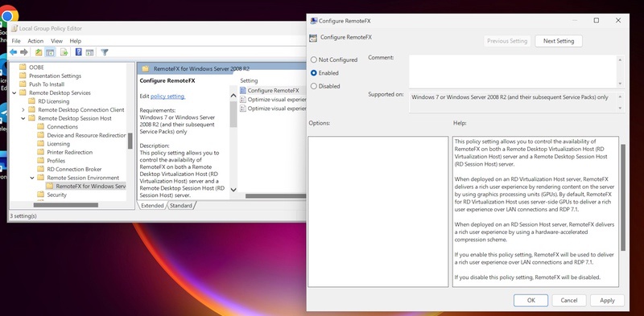This screenshot has height=316, width=644.
Task: Open Google Chrome desktop icon
Action: (7, 15)
